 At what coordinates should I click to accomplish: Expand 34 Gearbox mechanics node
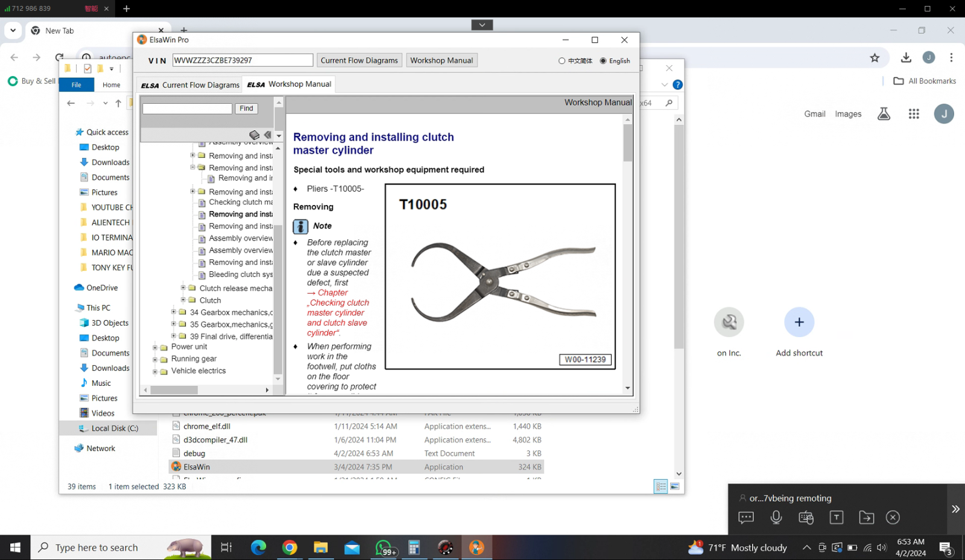point(173,312)
